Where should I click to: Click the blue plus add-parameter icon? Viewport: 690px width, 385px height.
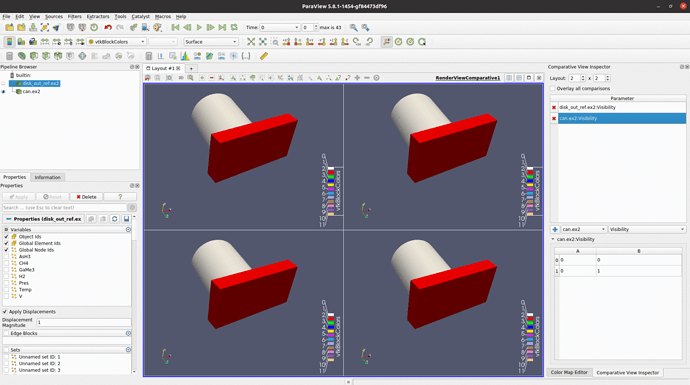point(554,229)
